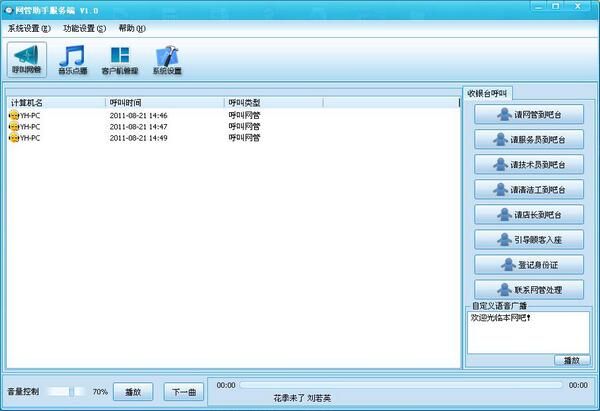Call technician with 请技术员到吧台
The width and height of the screenshot is (600, 411).
click(528, 165)
